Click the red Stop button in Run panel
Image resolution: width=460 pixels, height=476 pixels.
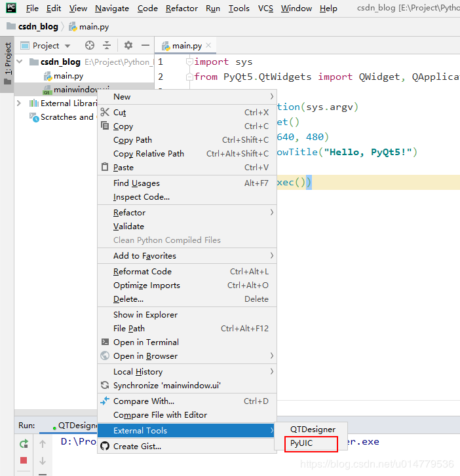click(x=24, y=460)
